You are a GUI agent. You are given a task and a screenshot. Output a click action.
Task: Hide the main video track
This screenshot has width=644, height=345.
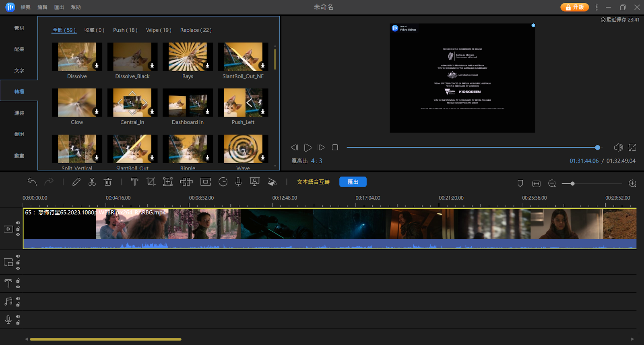[x=18, y=234]
